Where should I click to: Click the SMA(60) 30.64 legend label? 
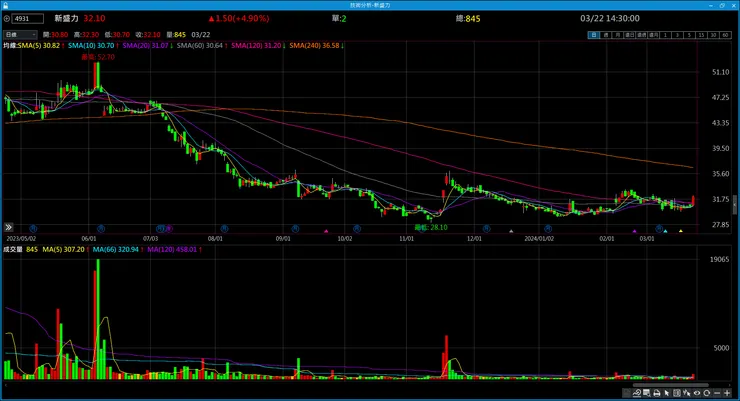coord(200,45)
